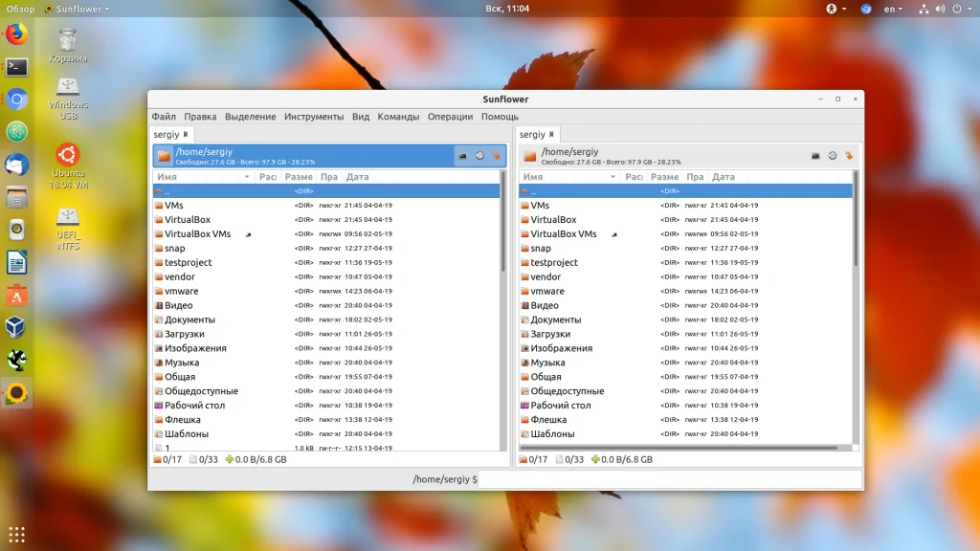
Task: Open bookmarks icon in left panel header
Action: tap(497, 156)
